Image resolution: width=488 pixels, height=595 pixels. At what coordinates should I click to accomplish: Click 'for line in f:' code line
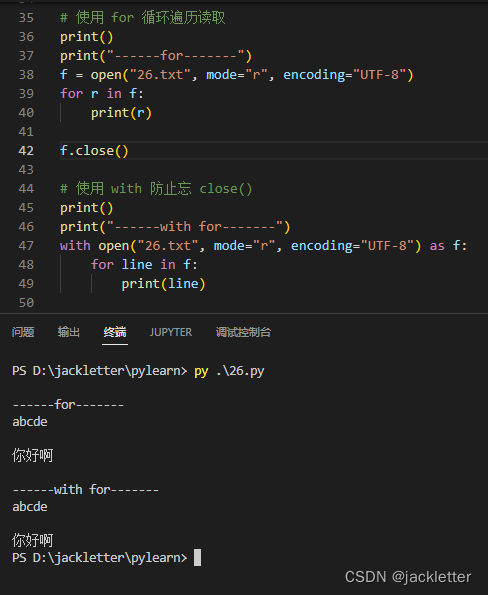[144, 264]
